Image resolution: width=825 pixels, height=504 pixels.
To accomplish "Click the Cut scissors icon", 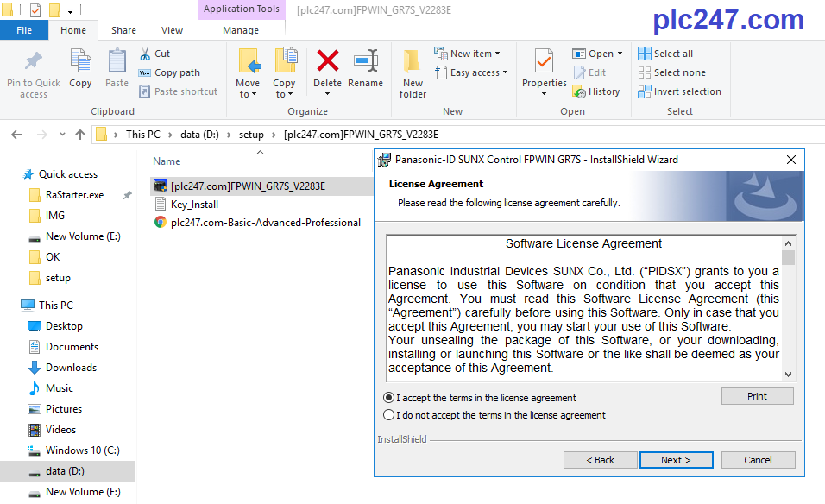I will [145, 54].
